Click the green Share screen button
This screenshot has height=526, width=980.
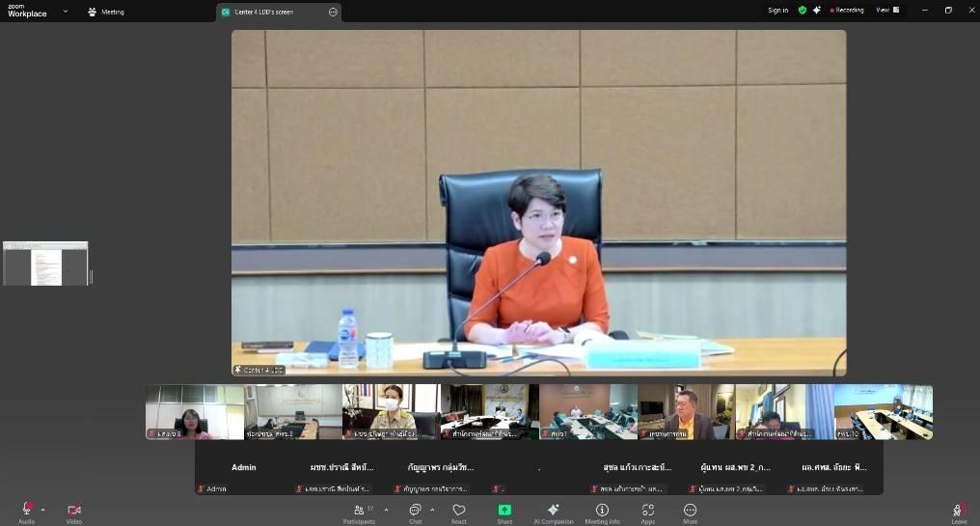point(504,511)
